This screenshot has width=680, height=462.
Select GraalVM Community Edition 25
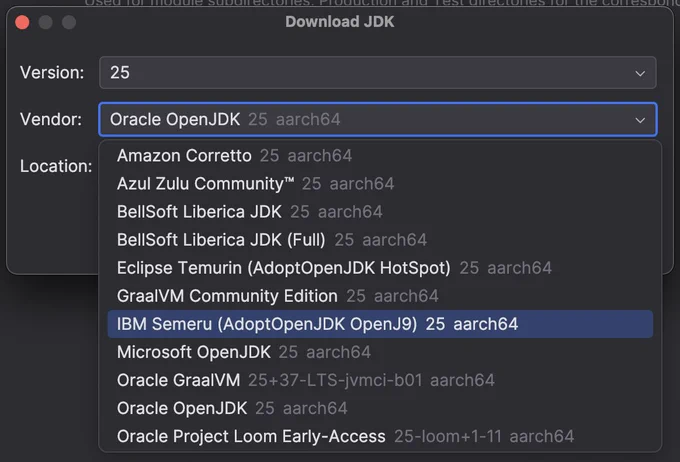click(x=380, y=296)
